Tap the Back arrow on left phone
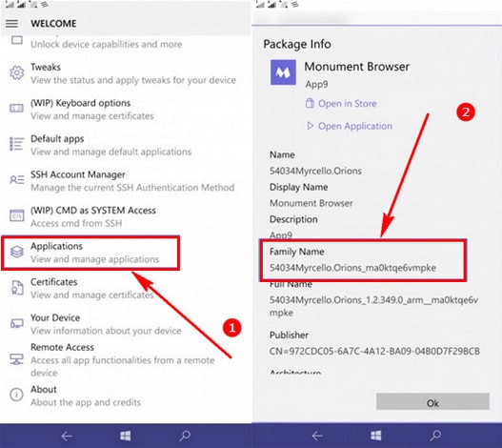Image resolution: width=502 pixels, height=448 pixels. tap(67, 436)
